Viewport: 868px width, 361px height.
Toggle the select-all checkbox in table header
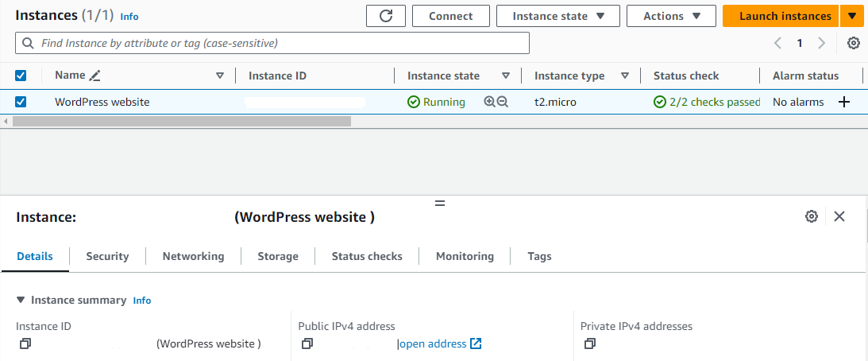click(21, 76)
